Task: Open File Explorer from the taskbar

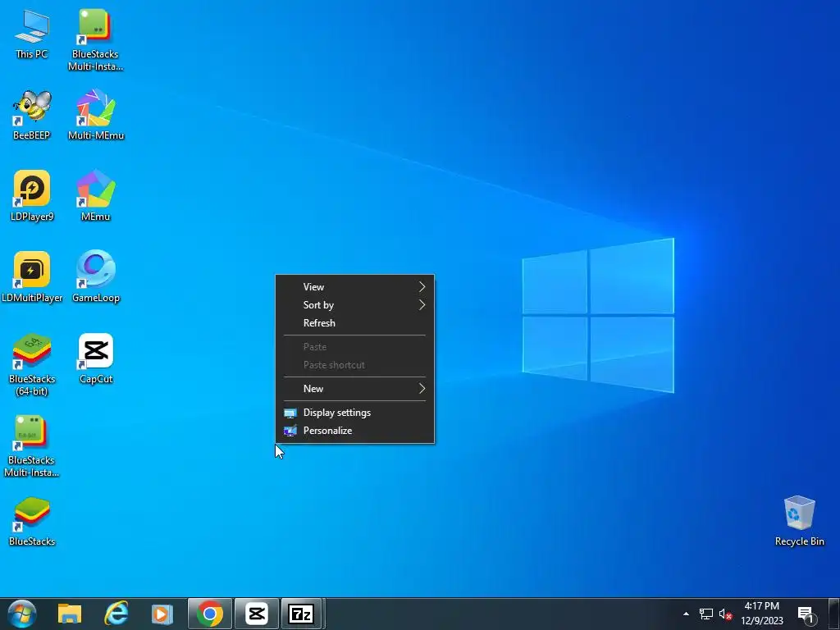Action: [x=70, y=614]
